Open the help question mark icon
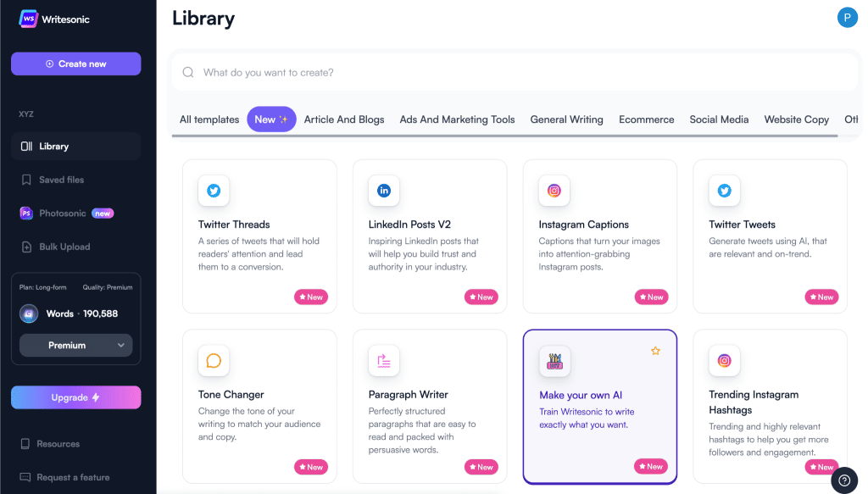Image resolution: width=868 pixels, height=494 pixels. click(x=844, y=480)
